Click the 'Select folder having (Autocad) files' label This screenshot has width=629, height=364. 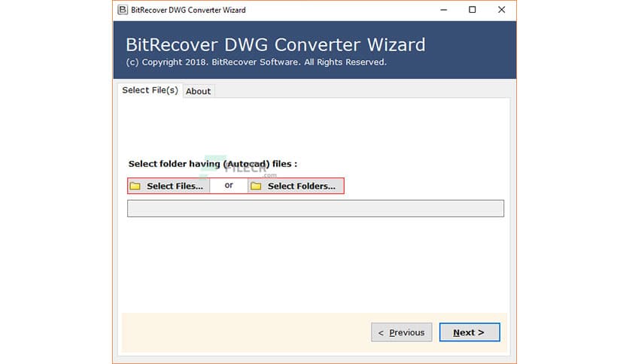[x=213, y=164]
